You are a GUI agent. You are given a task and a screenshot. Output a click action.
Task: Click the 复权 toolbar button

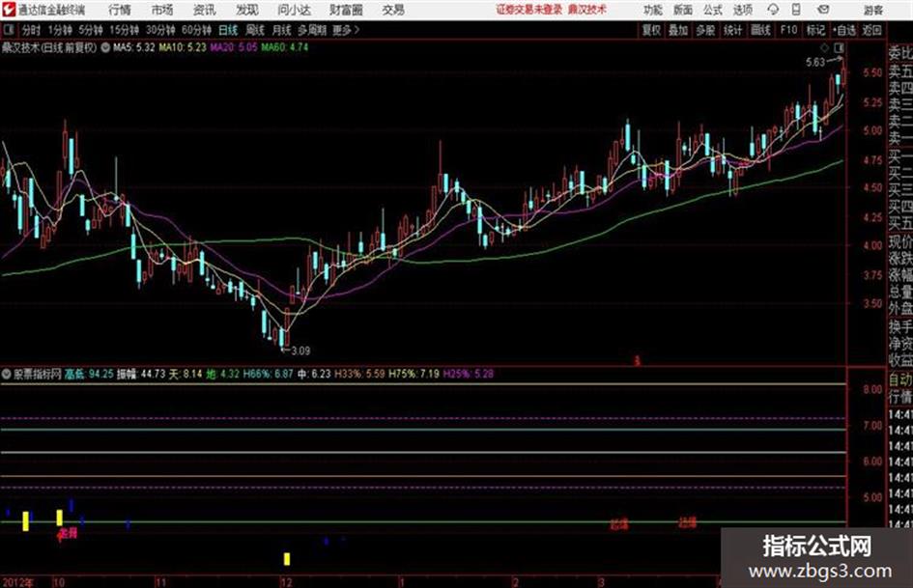651,30
